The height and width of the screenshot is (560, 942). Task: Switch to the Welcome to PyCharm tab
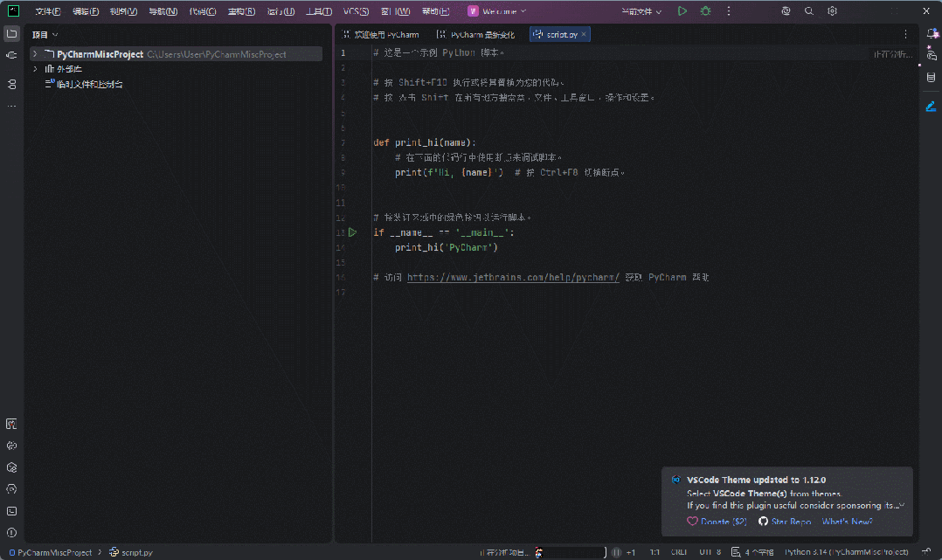(381, 35)
